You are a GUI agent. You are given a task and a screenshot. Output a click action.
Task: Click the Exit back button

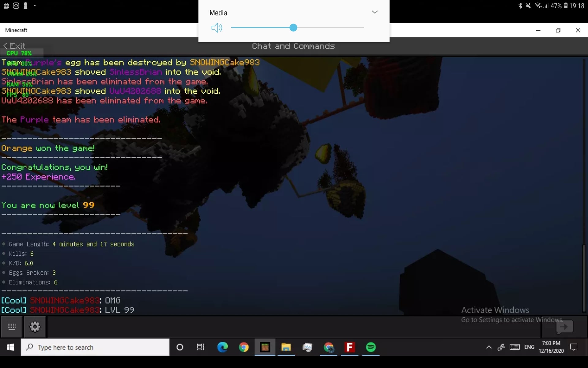[x=14, y=46]
